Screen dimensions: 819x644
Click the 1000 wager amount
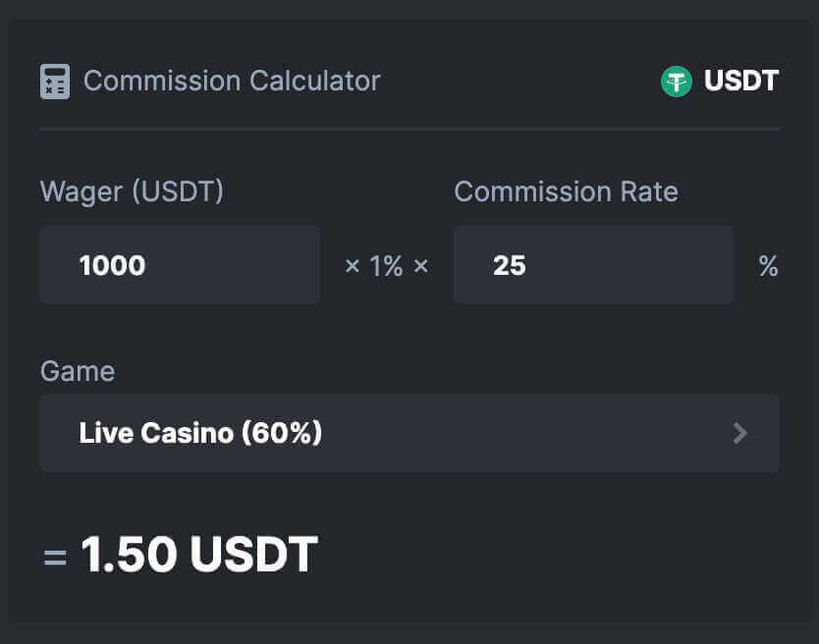coord(112,265)
